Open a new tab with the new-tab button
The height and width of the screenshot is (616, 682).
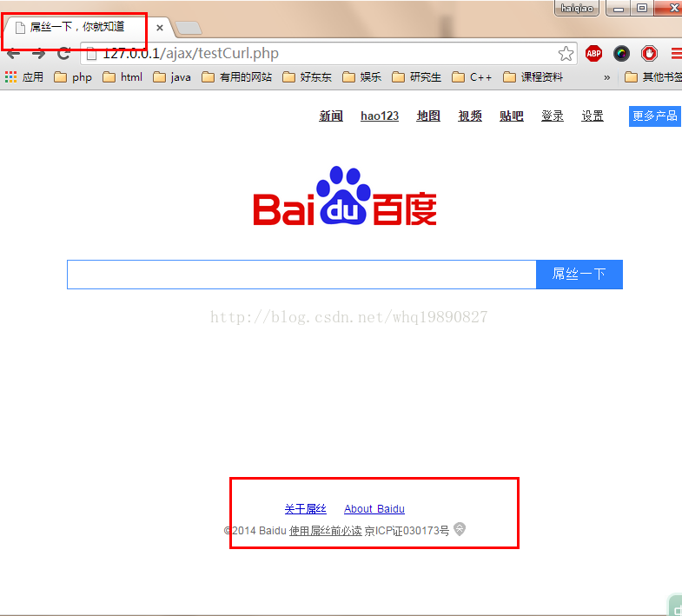pyautogui.click(x=189, y=28)
